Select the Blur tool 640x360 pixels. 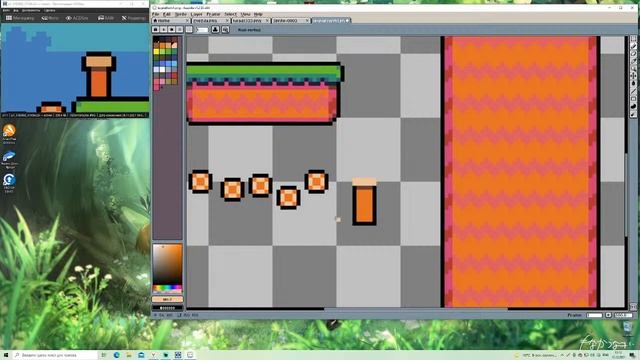tap(633, 114)
